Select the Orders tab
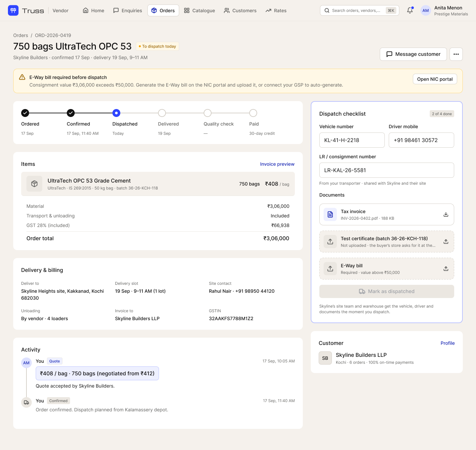The width and height of the screenshot is (476, 450). (163, 11)
